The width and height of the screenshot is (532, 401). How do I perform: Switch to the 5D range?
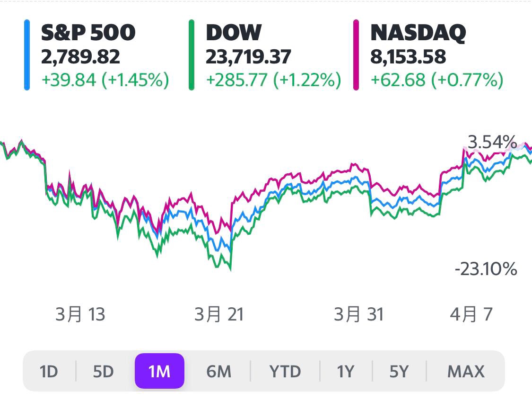point(103,371)
